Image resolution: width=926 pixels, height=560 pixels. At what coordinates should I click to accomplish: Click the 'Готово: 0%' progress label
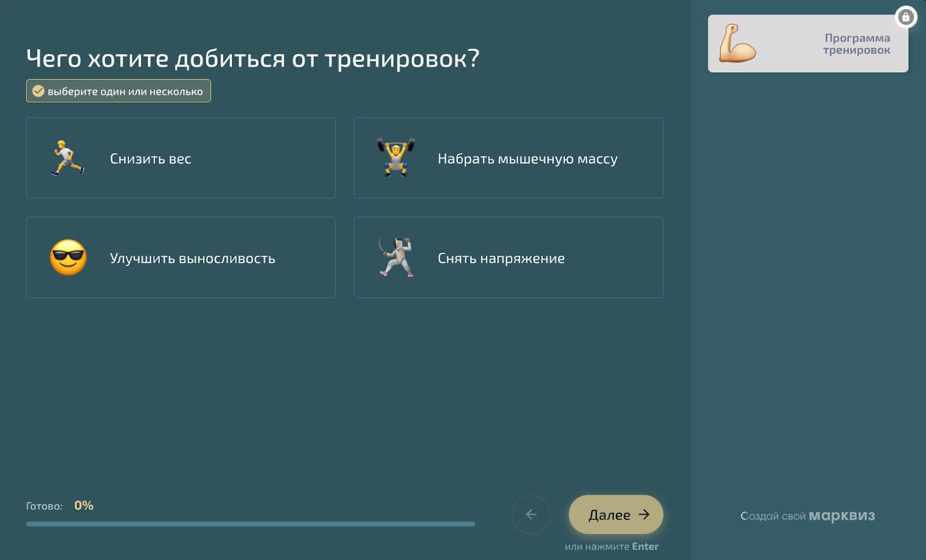pos(60,505)
